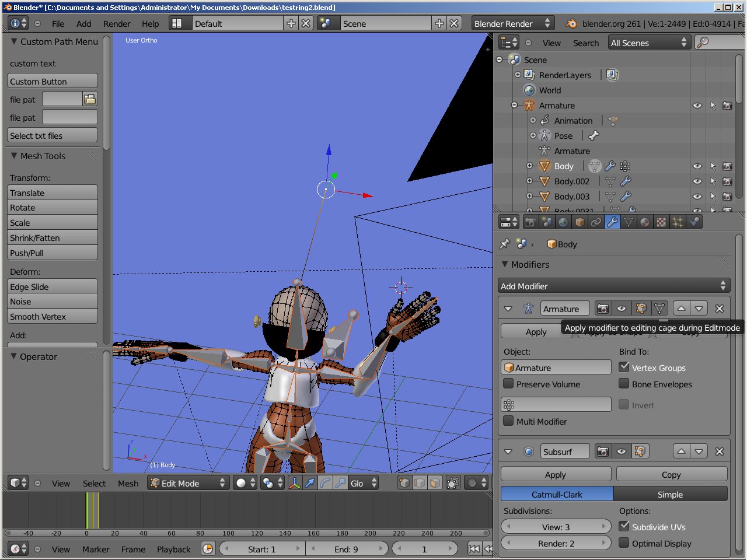
Task: Open the Particles properties tab (sparkles icon)
Action: 678,222
